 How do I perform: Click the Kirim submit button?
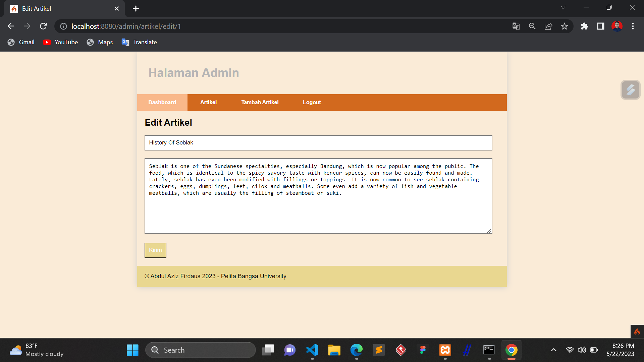(x=155, y=250)
